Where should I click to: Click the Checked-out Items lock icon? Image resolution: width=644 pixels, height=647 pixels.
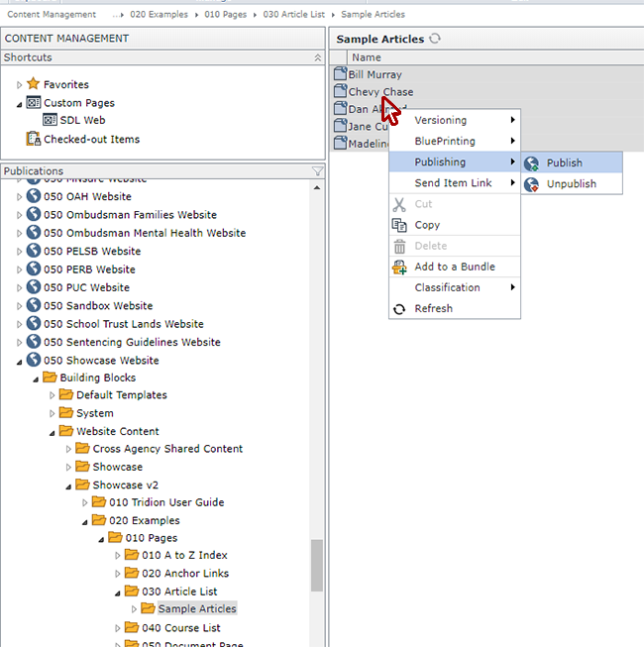click(x=33, y=140)
